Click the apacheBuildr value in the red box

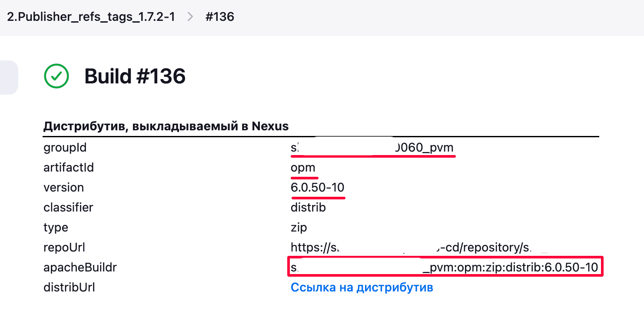coord(445,267)
